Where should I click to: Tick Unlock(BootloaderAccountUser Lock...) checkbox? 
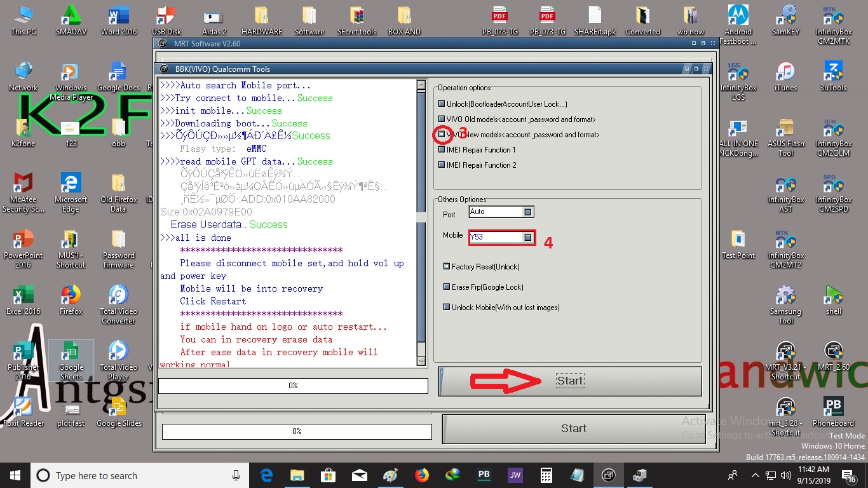[442, 104]
